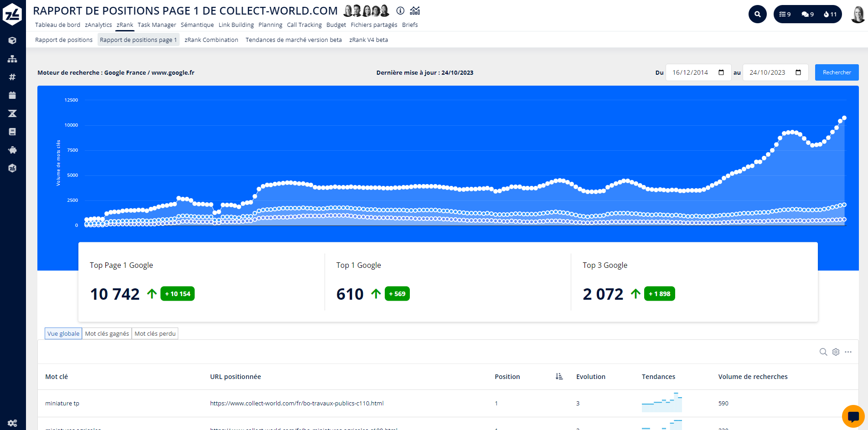The image size is (868, 430).
Task: Open the search magnifier in top bar
Action: coord(758,14)
